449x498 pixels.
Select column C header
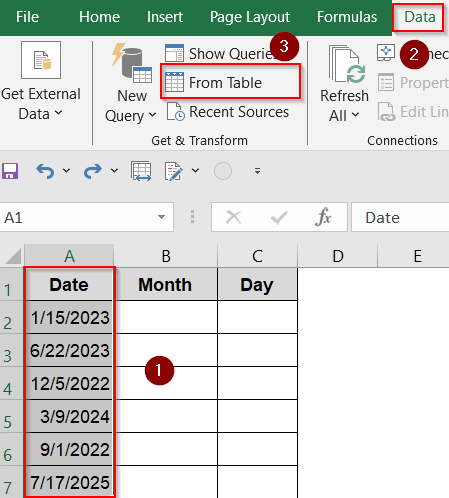click(257, 256)
